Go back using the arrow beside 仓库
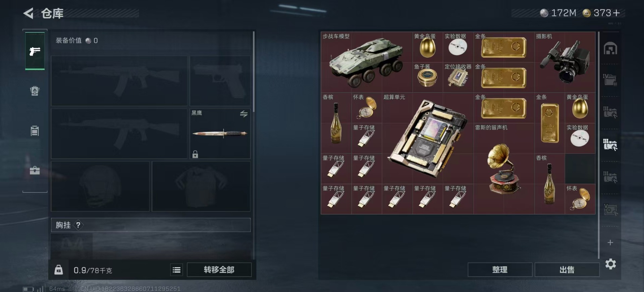644x292 pixels. (28, 13)
